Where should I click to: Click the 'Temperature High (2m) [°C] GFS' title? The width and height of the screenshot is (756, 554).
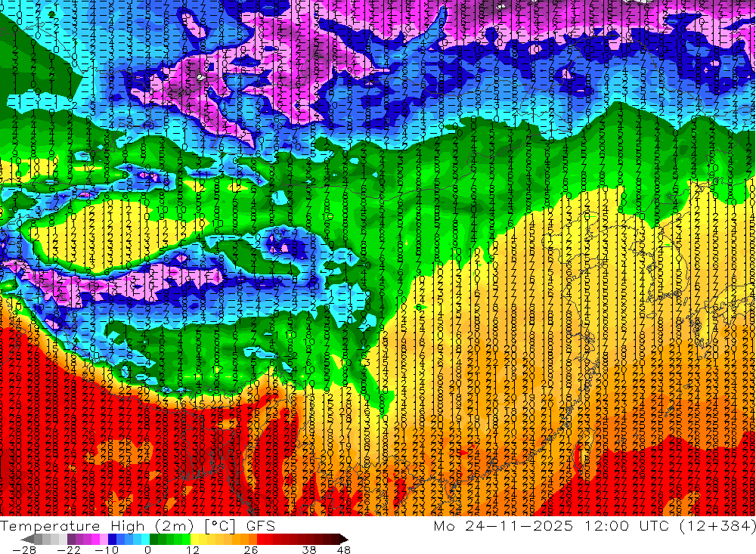point(138,525)
